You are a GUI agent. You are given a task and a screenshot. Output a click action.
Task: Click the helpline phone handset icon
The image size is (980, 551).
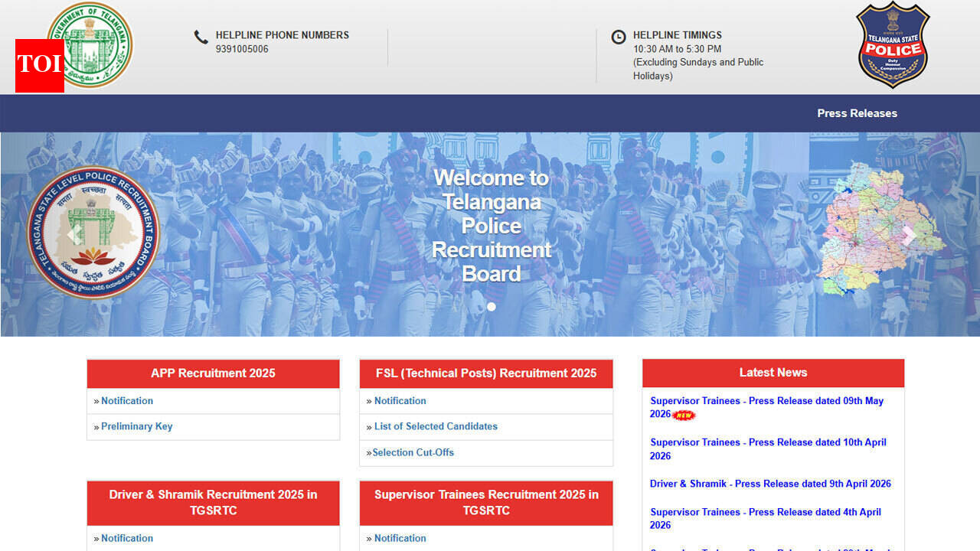[x=201, y=37]
